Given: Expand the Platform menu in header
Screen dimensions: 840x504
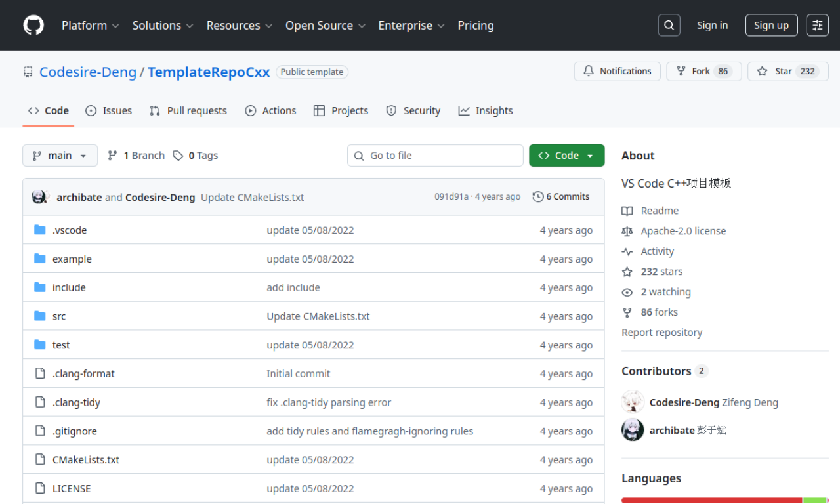Looking at the screenshot, I should pos(90,26).
